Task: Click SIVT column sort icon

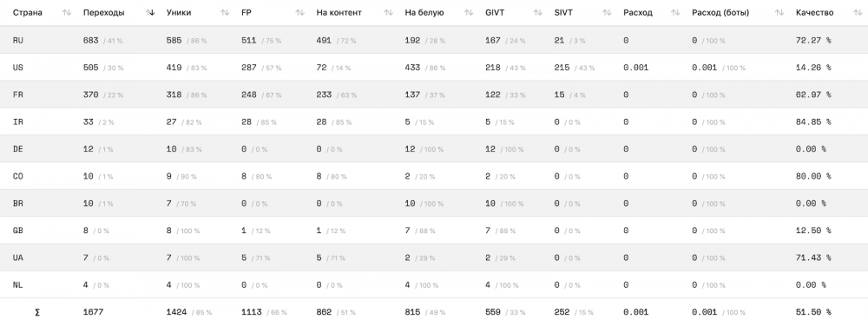Action: (607, 13)
